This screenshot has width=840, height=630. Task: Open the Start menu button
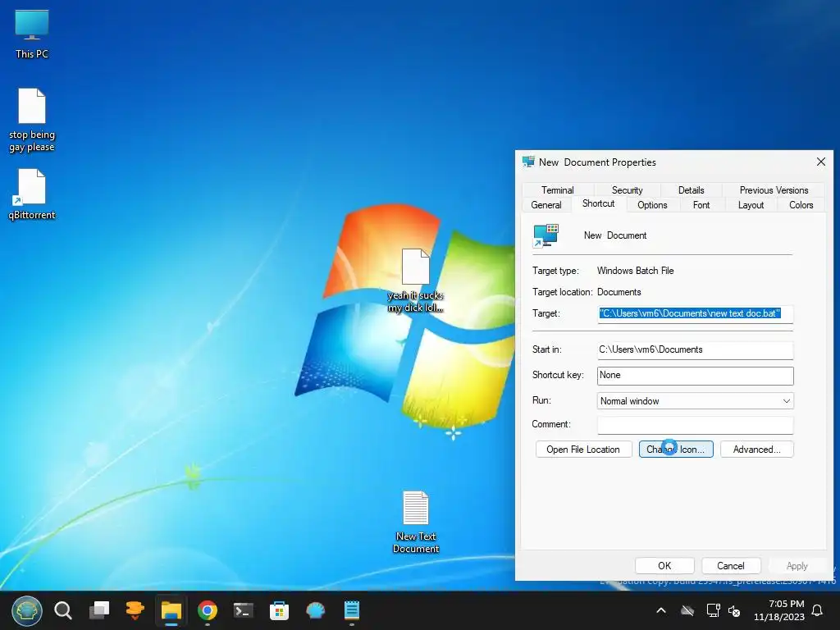27,610
